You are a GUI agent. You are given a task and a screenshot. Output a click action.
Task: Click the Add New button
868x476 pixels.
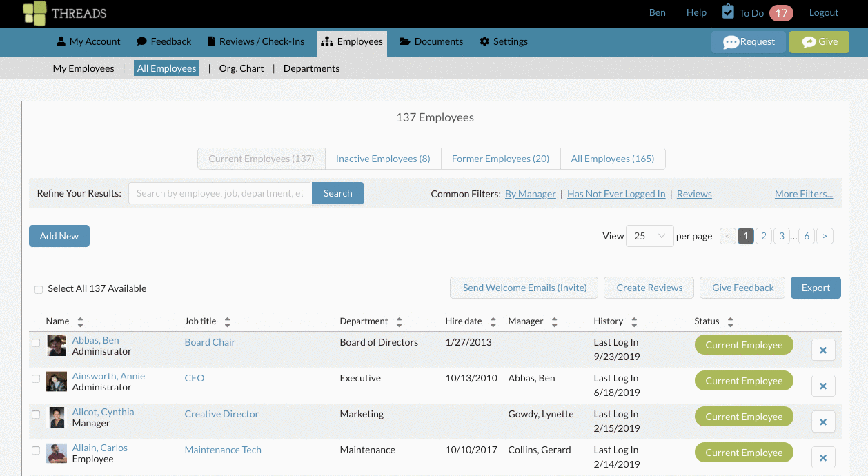[59, 235]
